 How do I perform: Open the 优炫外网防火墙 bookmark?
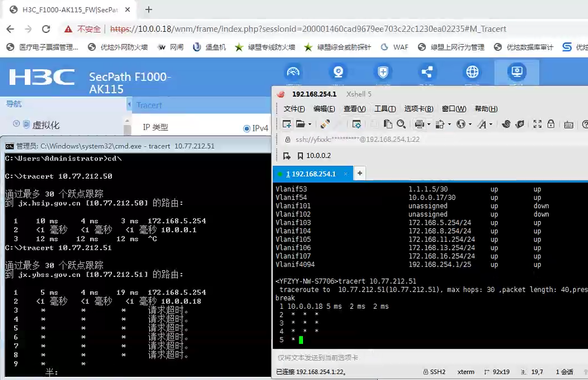[117, 47]
